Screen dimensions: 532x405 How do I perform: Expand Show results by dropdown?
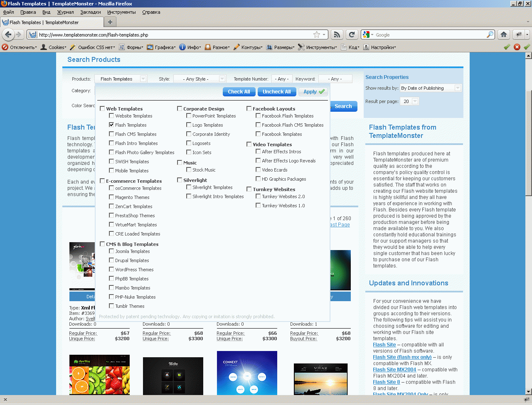pyautogui.click(x=431, y=88)
